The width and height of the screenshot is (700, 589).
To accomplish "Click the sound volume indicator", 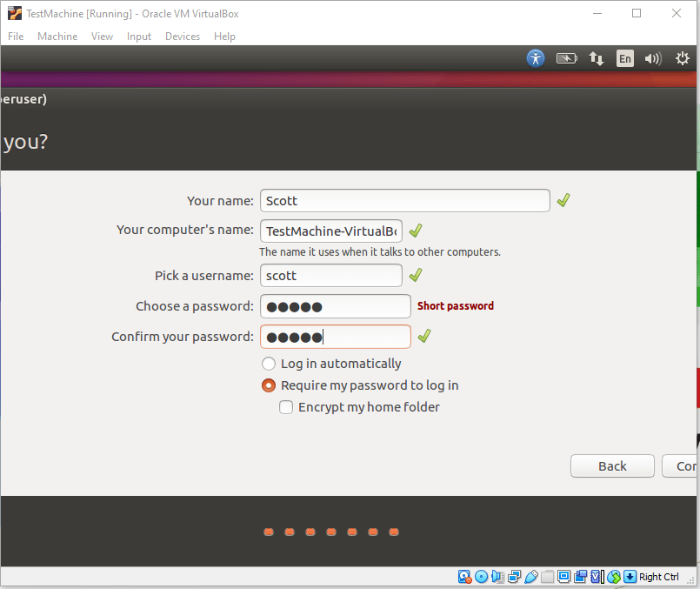I will pyautogui.click(x=653, y=58).
